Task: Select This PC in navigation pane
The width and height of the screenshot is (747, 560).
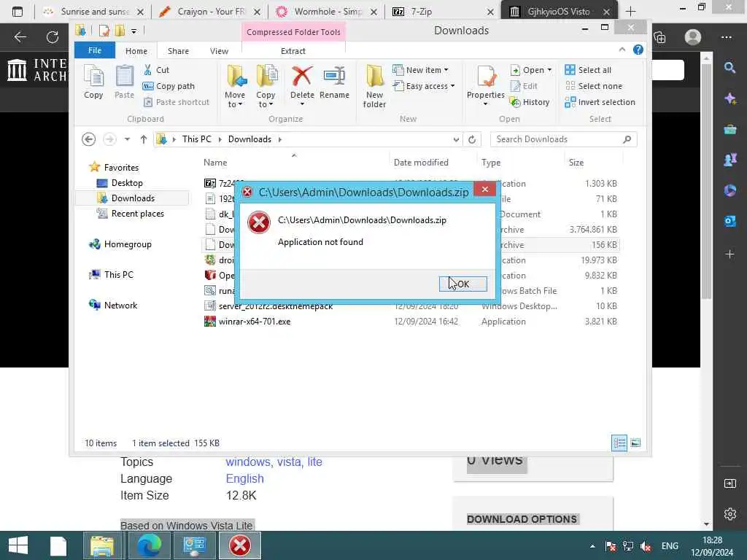Action: coord(119,275)
